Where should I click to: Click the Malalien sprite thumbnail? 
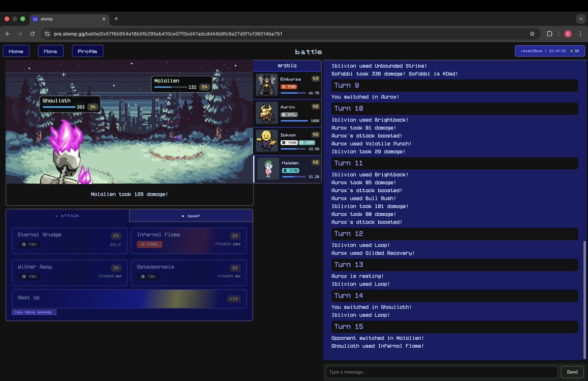[x=268, y=169]
